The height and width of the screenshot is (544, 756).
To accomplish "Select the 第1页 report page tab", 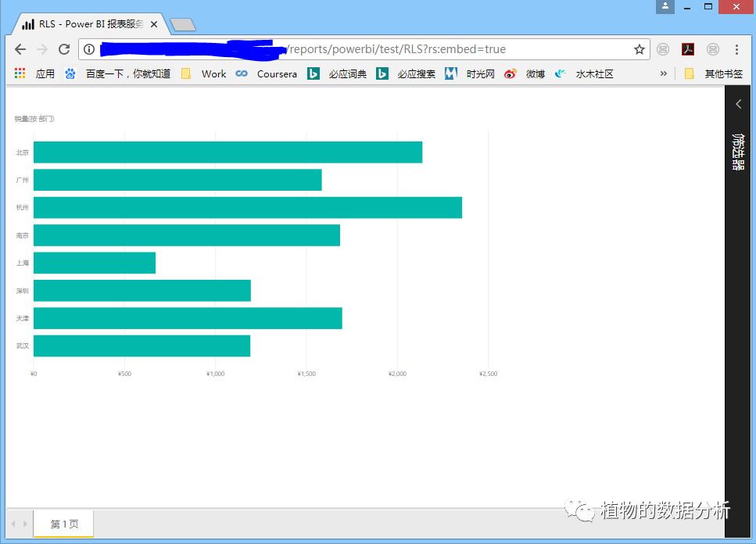I will tap(64, 524).
